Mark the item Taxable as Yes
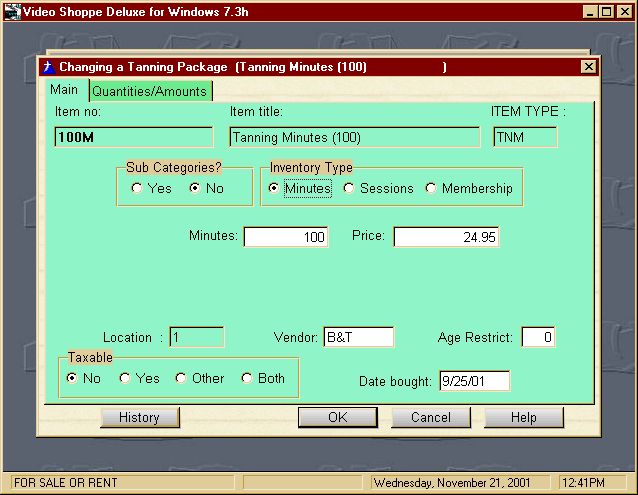The height and width of the screenshot is (495, 638). tap(125, 378)
